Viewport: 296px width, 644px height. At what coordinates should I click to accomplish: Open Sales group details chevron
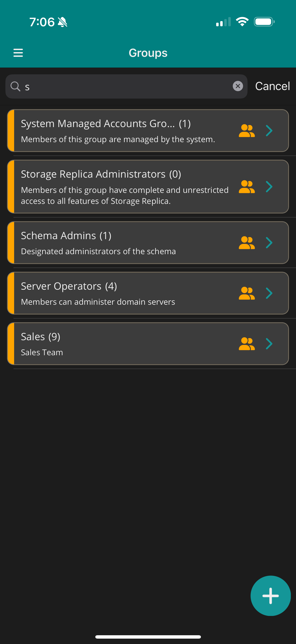pyautogui.click(x=269, y=344)
